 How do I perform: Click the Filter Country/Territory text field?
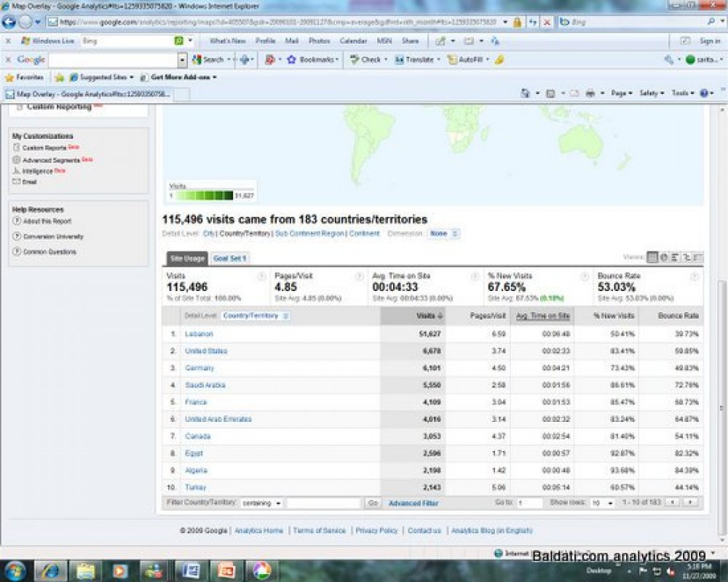click(324, 503)
